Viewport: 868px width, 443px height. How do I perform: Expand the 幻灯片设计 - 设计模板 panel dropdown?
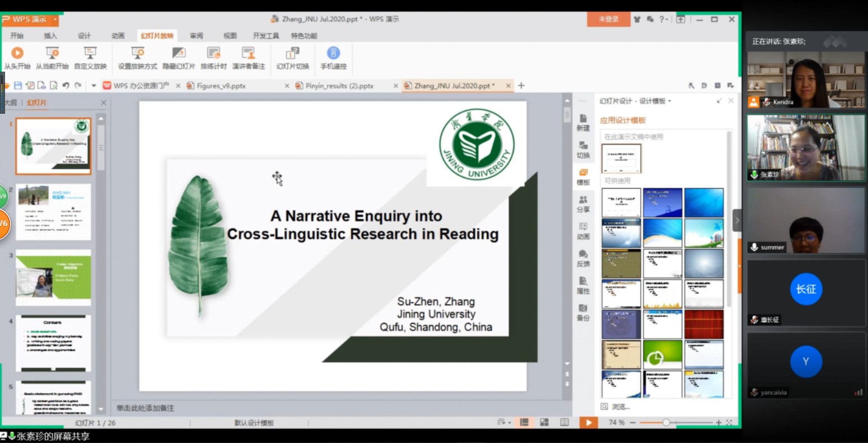click(670, 101)
